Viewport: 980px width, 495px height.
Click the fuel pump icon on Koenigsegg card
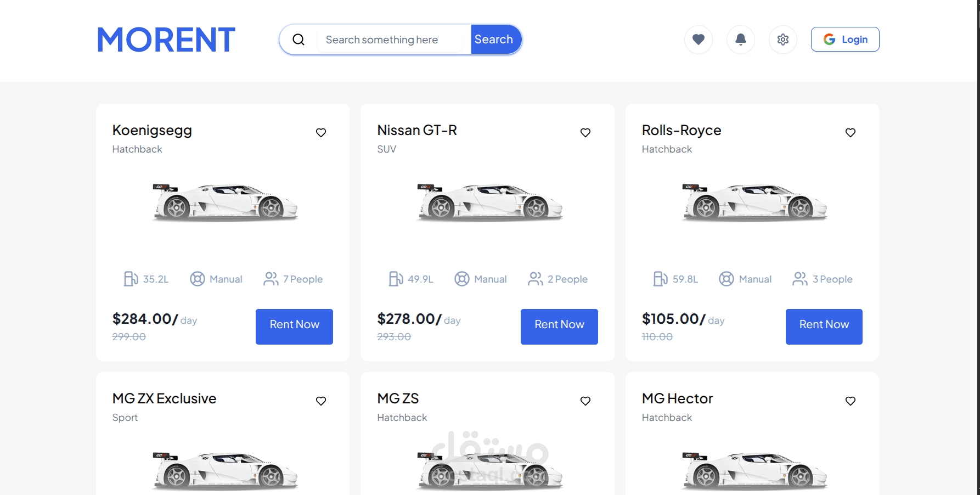pyautogui.click(x=131, y=279)
